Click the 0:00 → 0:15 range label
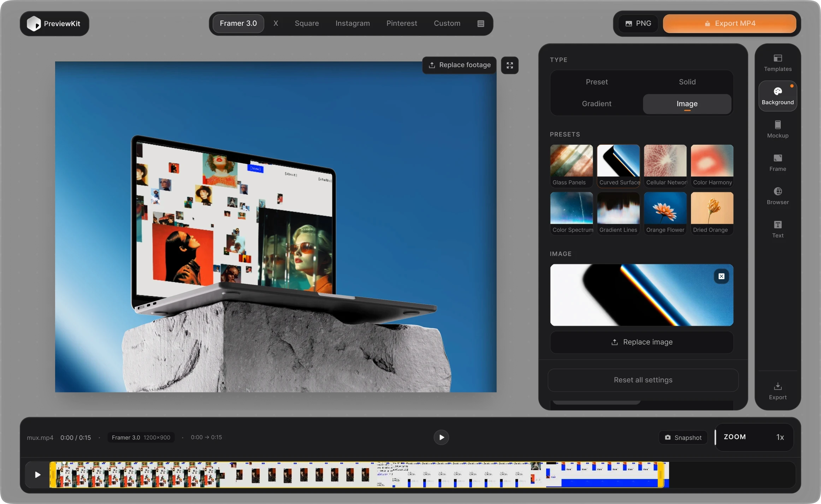The height and width of the screenshot is (504, 821). [x=206, y=437]
